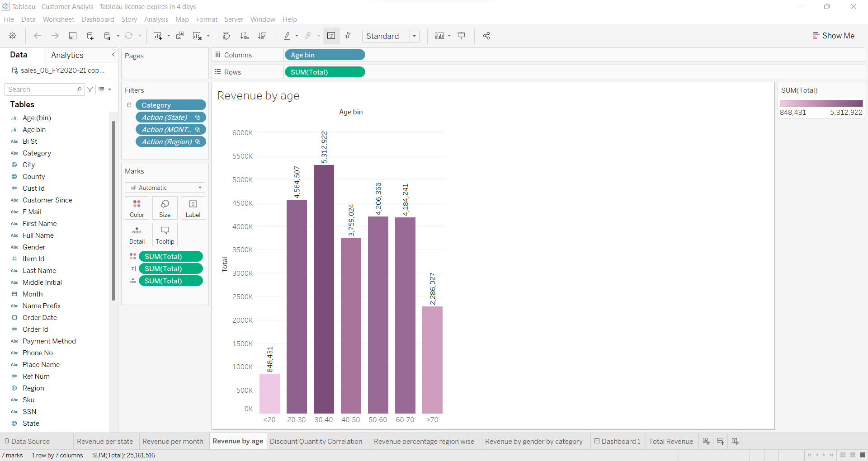This screenshot has height=461, width=868.
Task: Click the Clear Sheet icon
Action: [x=198, y=36]
